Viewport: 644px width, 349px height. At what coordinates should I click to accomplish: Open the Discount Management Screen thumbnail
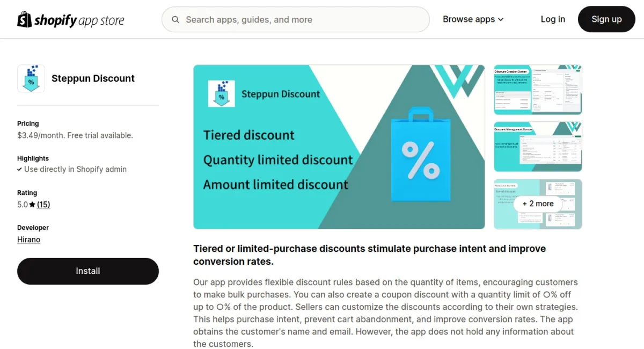[x=537, y=147]
